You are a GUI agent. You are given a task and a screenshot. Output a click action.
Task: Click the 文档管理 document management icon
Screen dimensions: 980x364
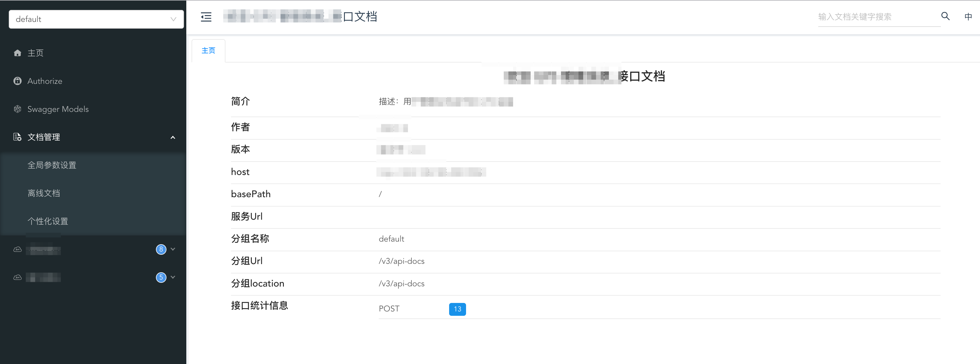coord(18,136)
